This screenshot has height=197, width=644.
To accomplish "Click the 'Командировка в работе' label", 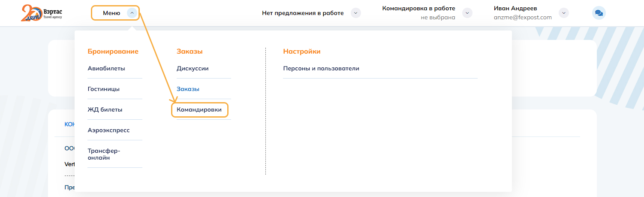I will (418, 8).
